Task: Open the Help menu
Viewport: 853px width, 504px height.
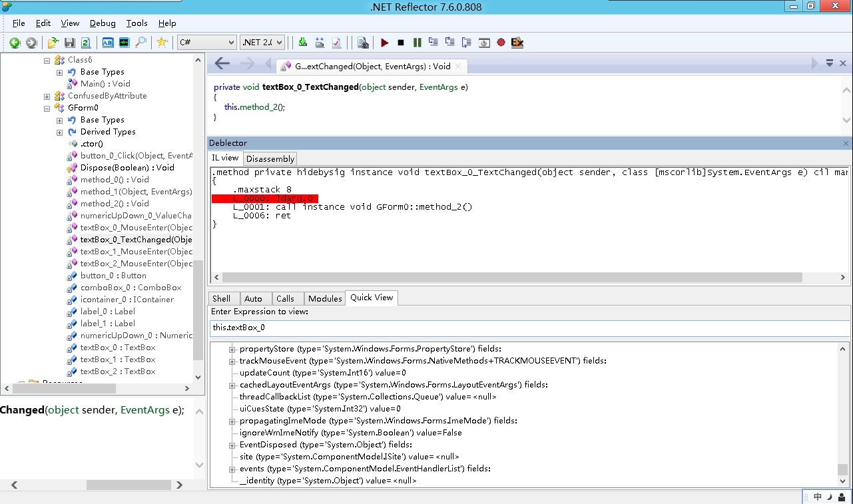Action: (x=167, y=23)
